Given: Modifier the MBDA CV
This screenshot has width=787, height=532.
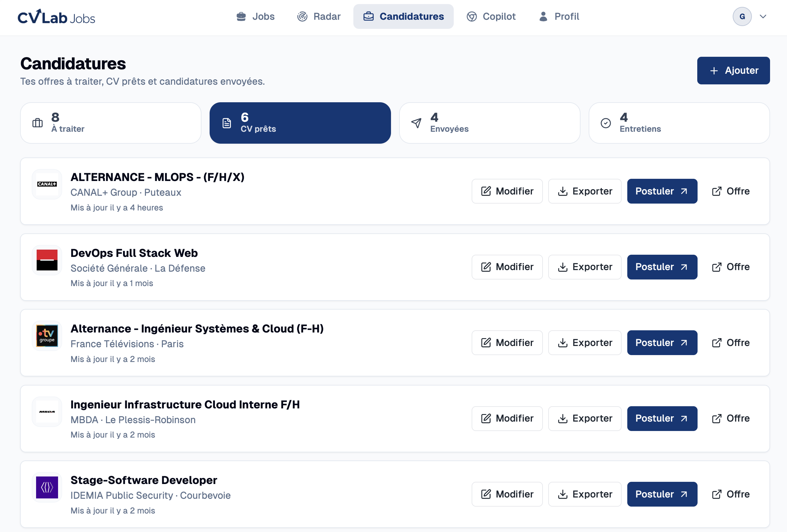Looking at the screenshot, I should click(507, 418).
